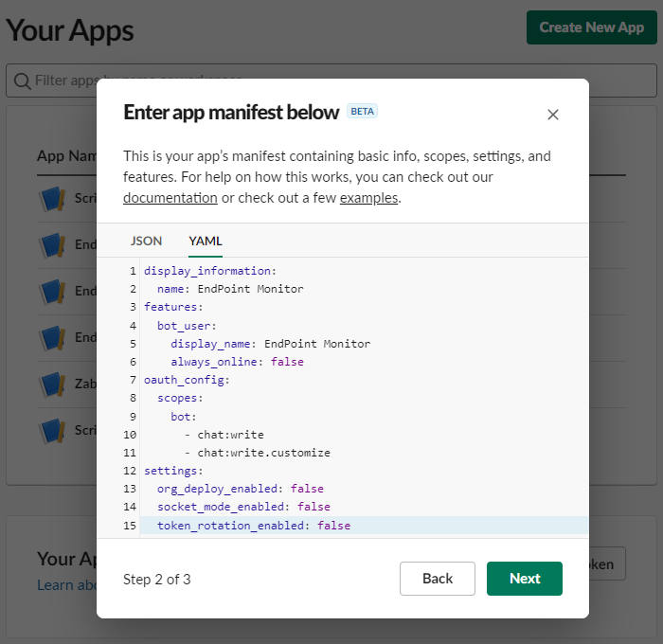Click the Next button
663x644 pixels.
tap(525, 578)
